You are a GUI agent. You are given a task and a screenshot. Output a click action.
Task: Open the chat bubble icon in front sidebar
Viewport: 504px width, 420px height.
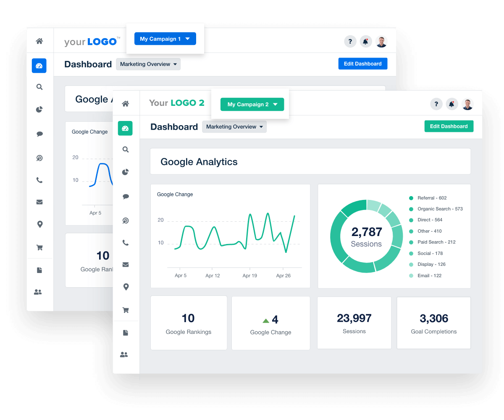[x=125, y=197]
